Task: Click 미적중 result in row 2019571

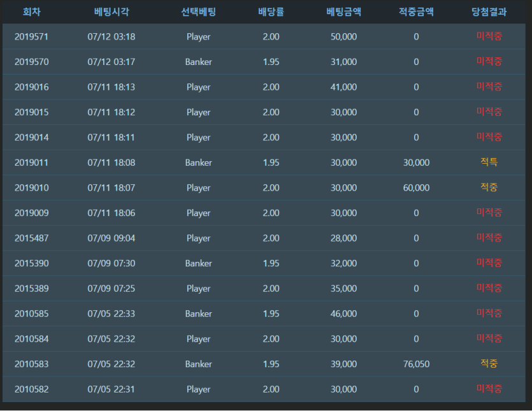Action: (489, 36)
